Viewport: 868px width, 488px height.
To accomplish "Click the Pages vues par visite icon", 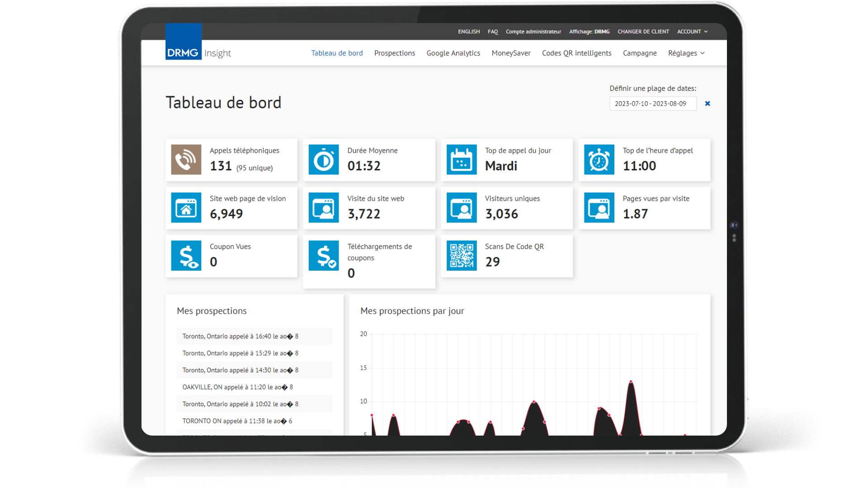I will click(x=599, y=207).
